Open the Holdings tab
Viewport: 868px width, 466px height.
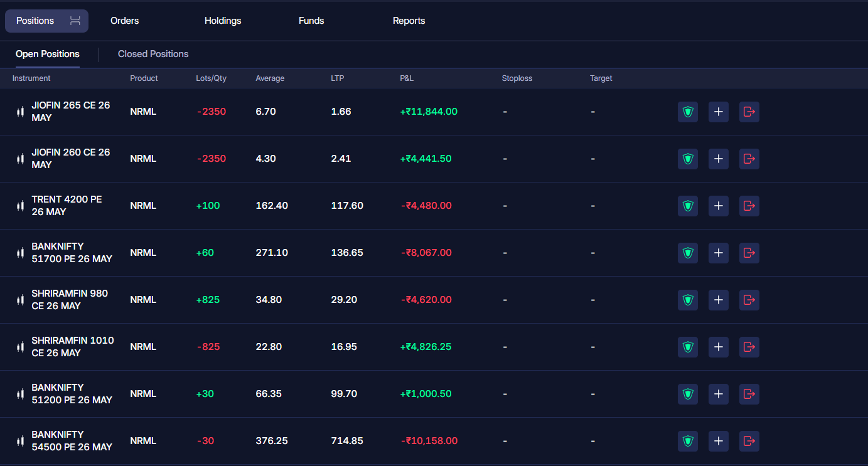coord(223,21)
